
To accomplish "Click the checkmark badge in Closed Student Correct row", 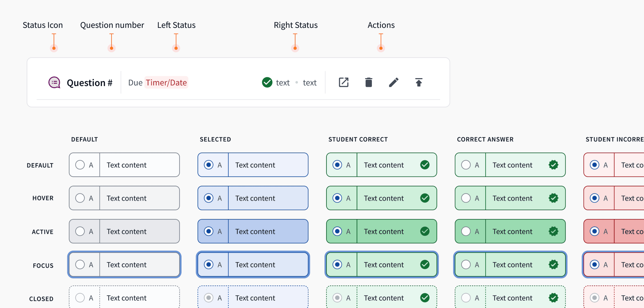I will (425, 298).
